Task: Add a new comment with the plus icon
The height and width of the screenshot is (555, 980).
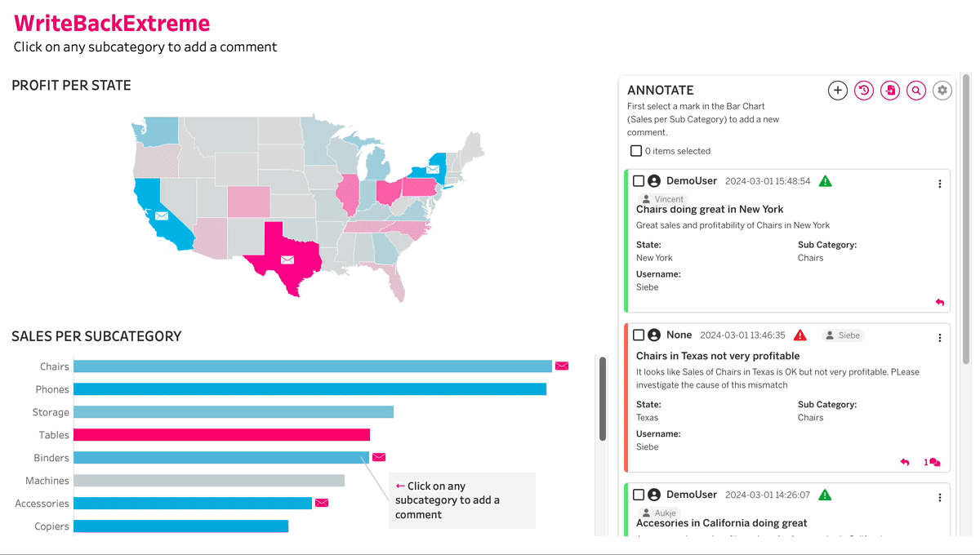Action: coord(837,90)
